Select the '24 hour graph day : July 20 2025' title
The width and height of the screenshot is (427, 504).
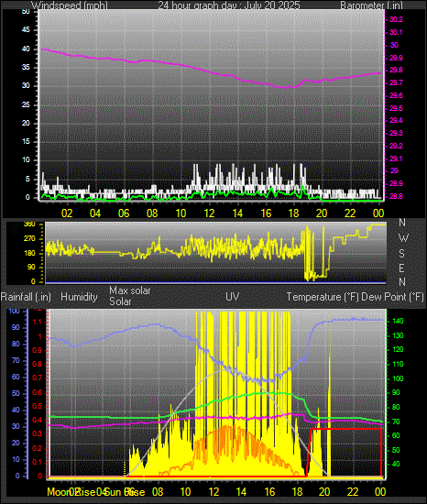tap(229, 5)
